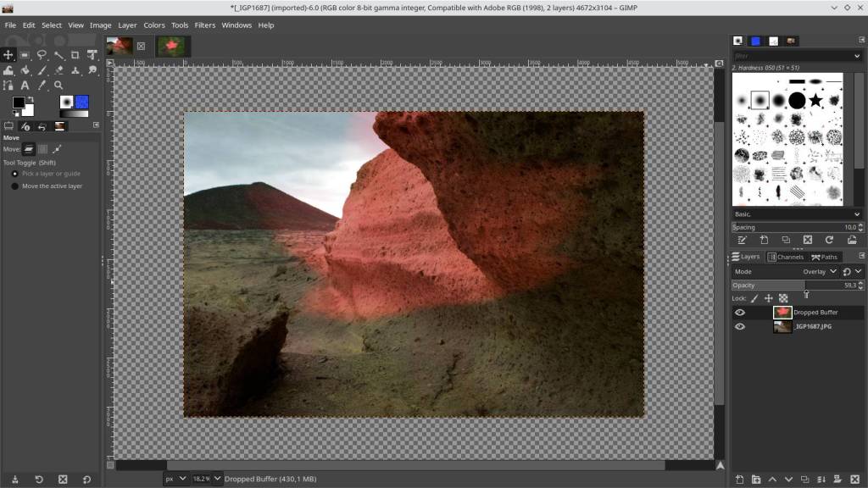
Task: Open the Filters menu
Action: click(205, 25)
